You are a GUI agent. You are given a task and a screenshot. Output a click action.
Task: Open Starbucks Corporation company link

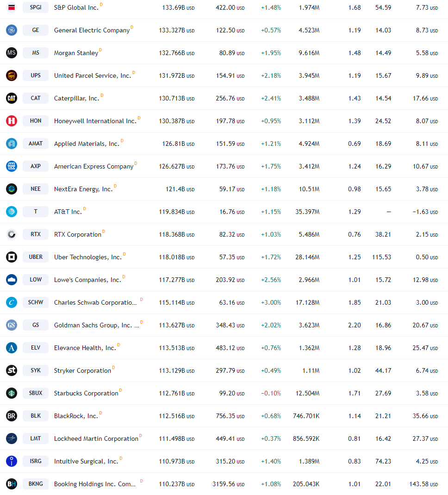click(x=86, y=393)
